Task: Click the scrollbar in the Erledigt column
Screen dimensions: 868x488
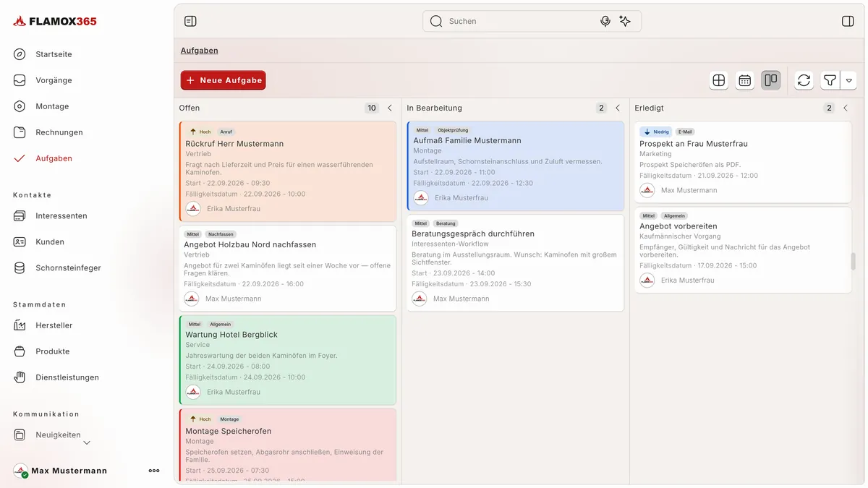Action: tap(853, 261)
